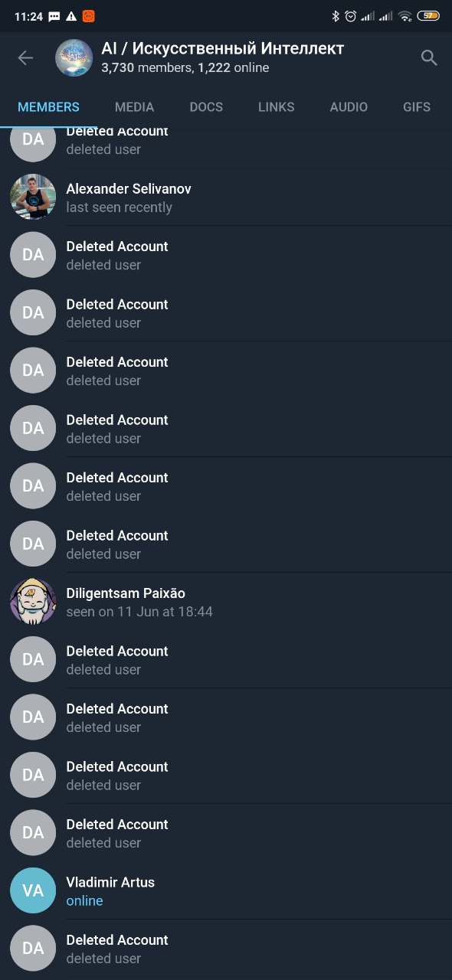Open Alexander Selivanov's profile photo
452x980 pixels.
[x=33, y=197]
